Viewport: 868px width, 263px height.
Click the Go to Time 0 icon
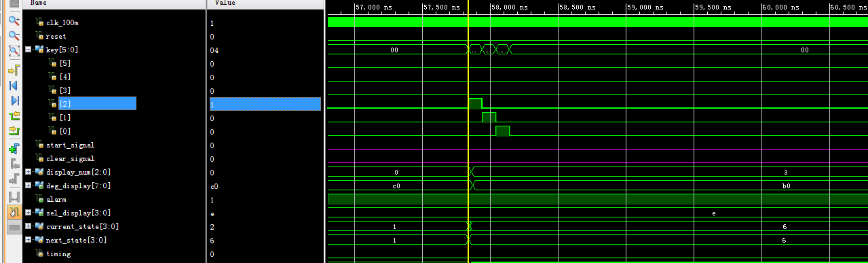[x=14, y=86]
